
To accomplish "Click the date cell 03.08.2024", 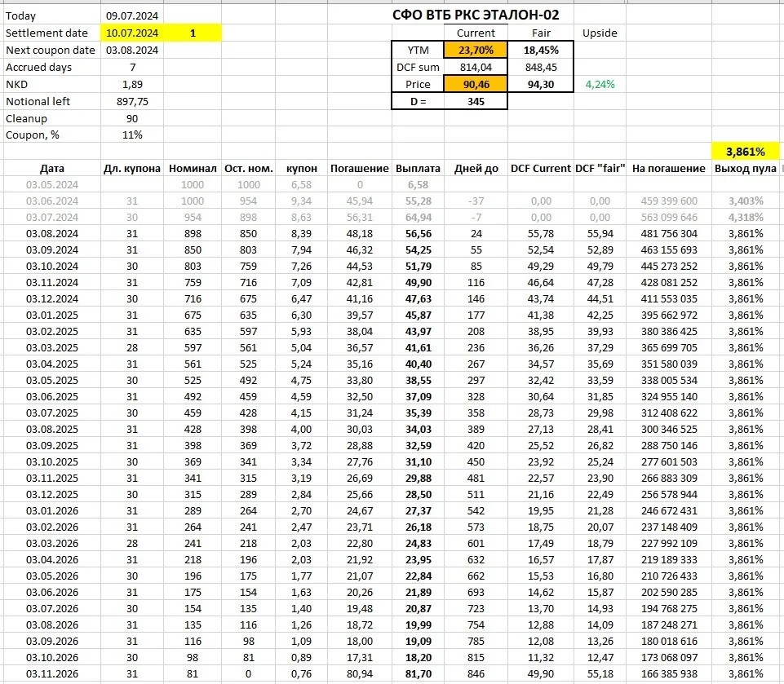I will click(52, 233).
